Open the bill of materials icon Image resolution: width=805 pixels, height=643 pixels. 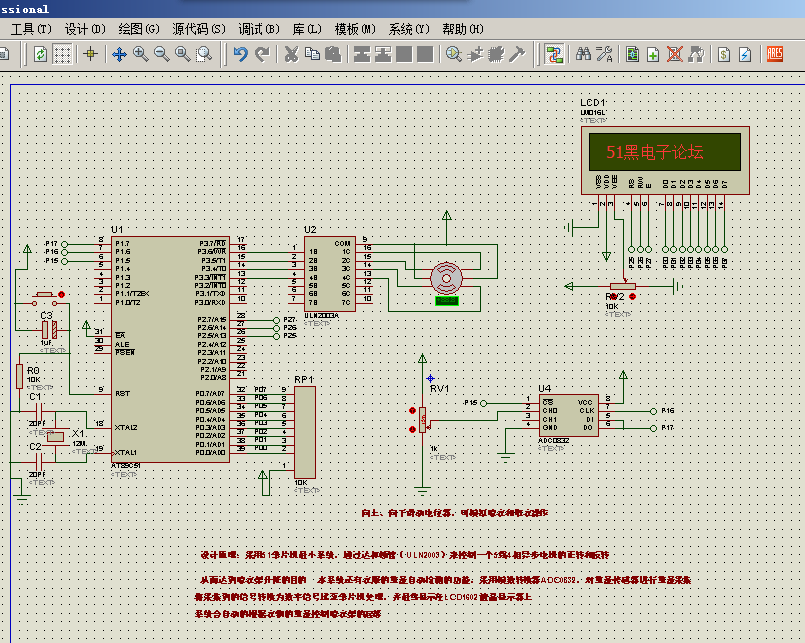click(724, 54)
